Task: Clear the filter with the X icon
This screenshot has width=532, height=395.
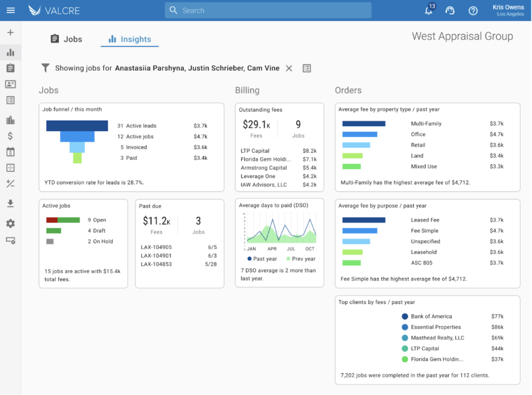Action: (x=289, y=68)
